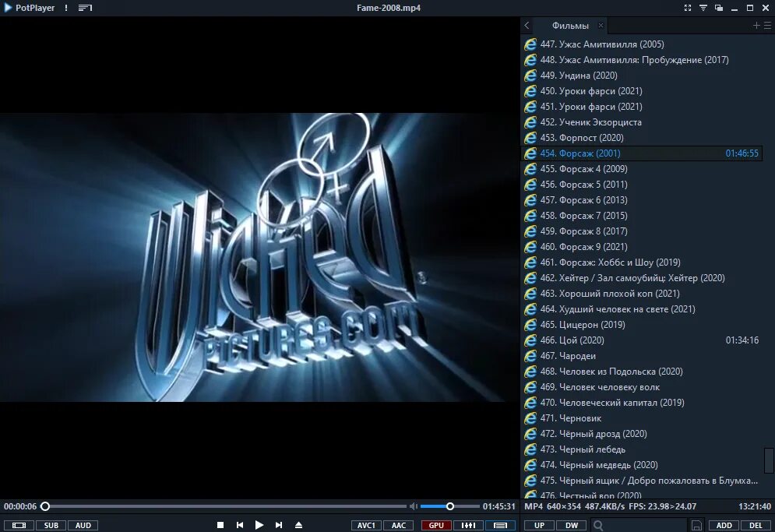This screenshot has width=775, height=532.
Task: Adjust the volume slider handle
Action: 449,506
